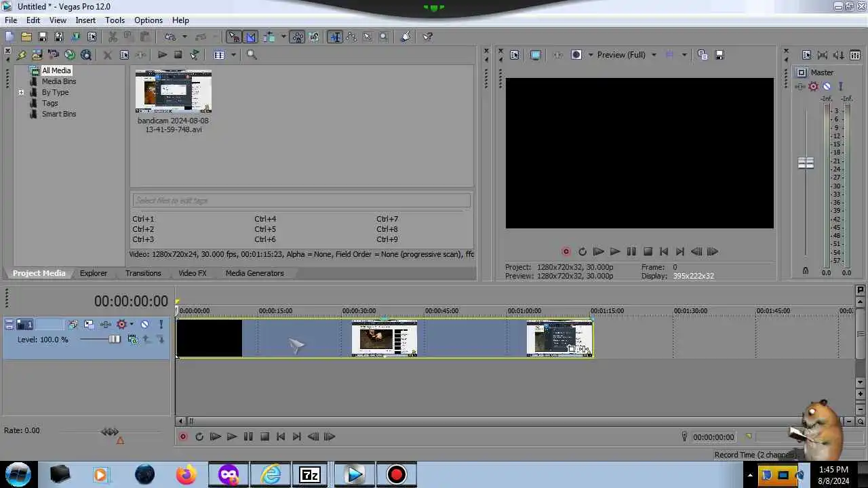Click the Stop button under video preview
Screen dimensions: 868x488
pos(648,251)
